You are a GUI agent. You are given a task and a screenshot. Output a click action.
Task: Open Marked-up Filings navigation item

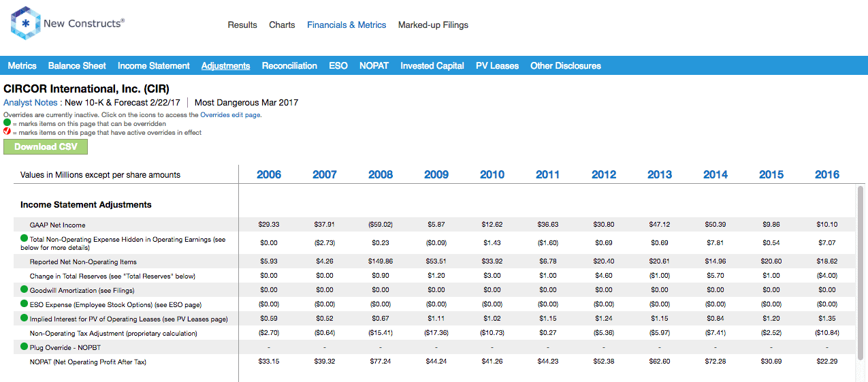433,25
